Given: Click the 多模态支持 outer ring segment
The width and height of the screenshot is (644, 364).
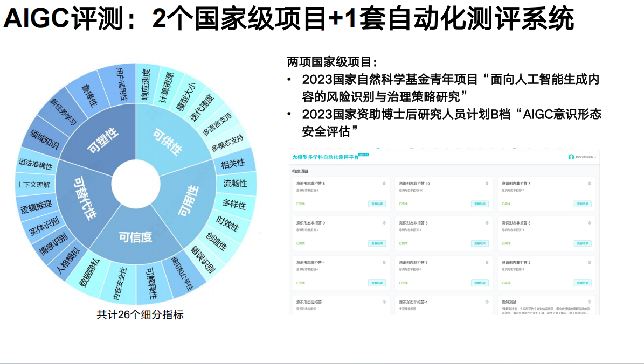Looking at the screenshot, I should [227, 142].
